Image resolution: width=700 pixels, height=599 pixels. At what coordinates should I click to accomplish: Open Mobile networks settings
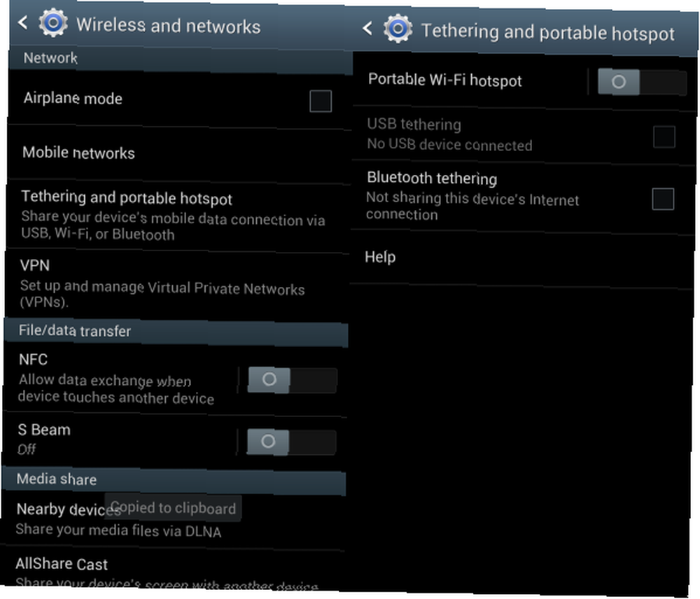tap(178, 153)
